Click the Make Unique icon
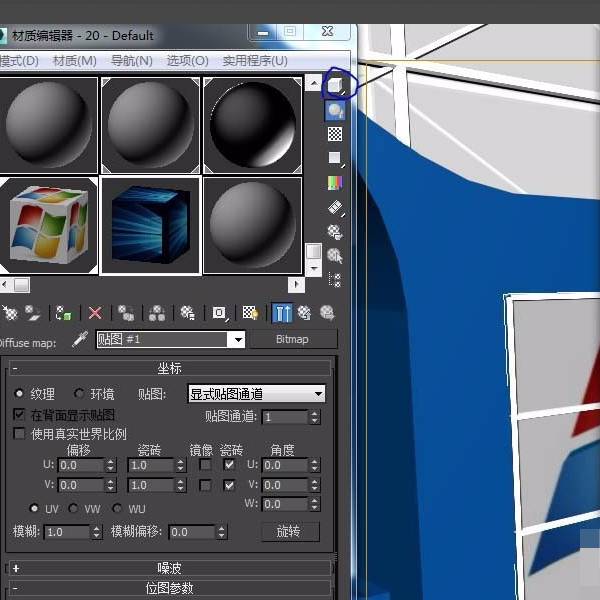The width and height of the screenshot is (600, 600). (157, 313)
